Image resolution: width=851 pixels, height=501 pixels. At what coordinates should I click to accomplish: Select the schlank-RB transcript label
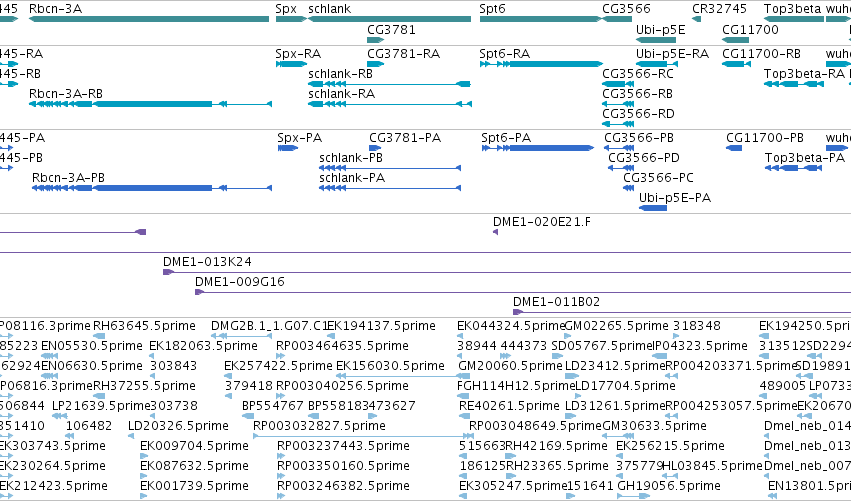[x=340, y=74]
